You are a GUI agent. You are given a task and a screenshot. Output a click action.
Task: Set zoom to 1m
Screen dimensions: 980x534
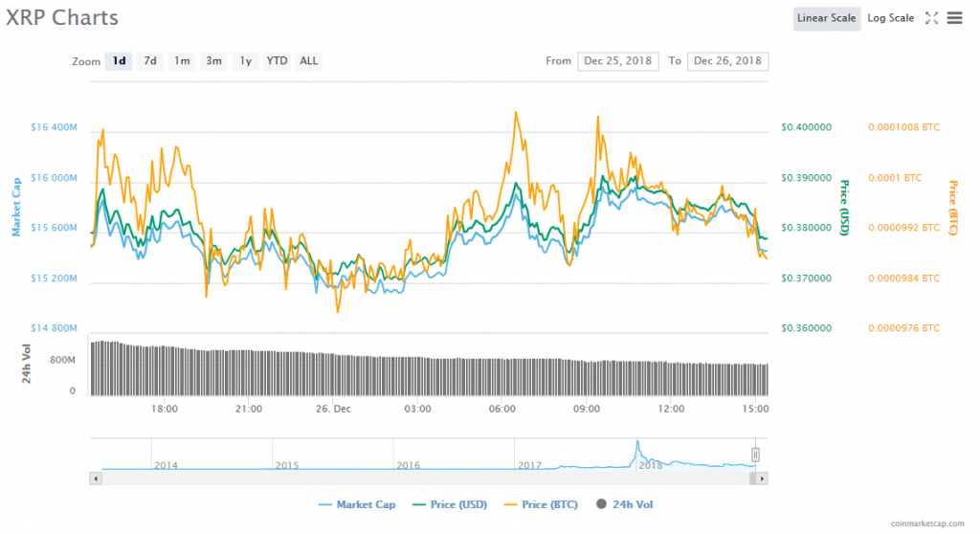[x=182, y=61]
